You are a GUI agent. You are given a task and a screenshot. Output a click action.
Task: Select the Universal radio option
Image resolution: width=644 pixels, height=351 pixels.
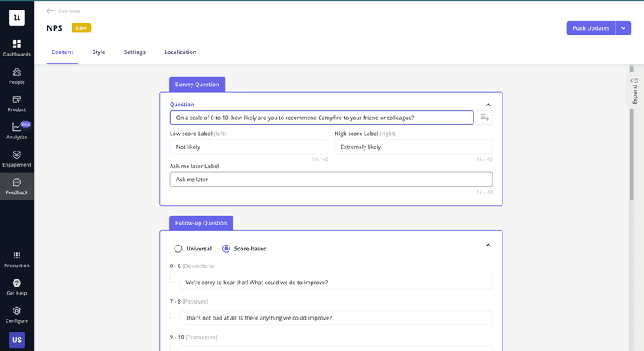click(x=179, y=249)
